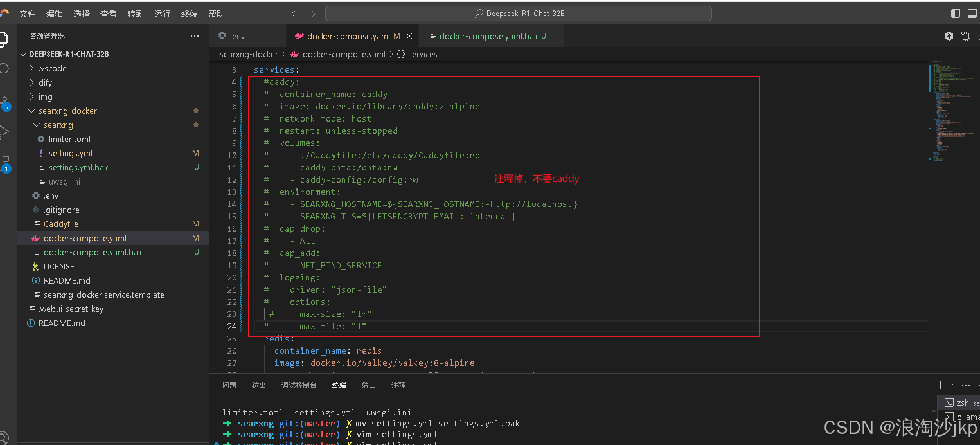980x445 pixels.
Task: Open changes compare icon in editor toolbar
Action: [x=966, y=36]
